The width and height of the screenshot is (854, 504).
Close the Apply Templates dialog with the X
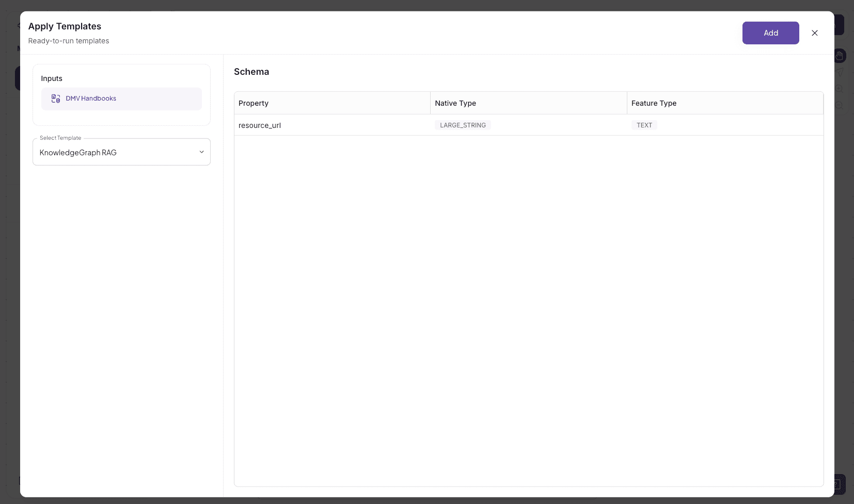click(814, 33)
